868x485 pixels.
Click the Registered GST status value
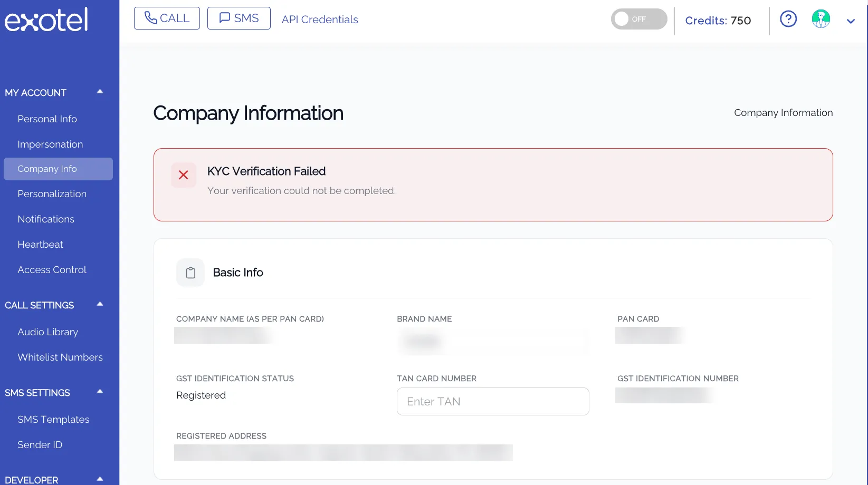(x=201, y=395)
